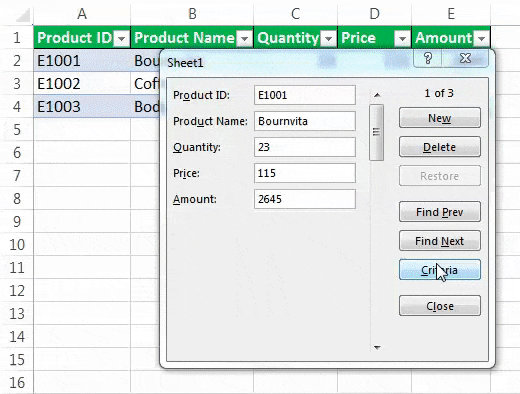
Task: Select row 5 header
Action: (17, 129)
